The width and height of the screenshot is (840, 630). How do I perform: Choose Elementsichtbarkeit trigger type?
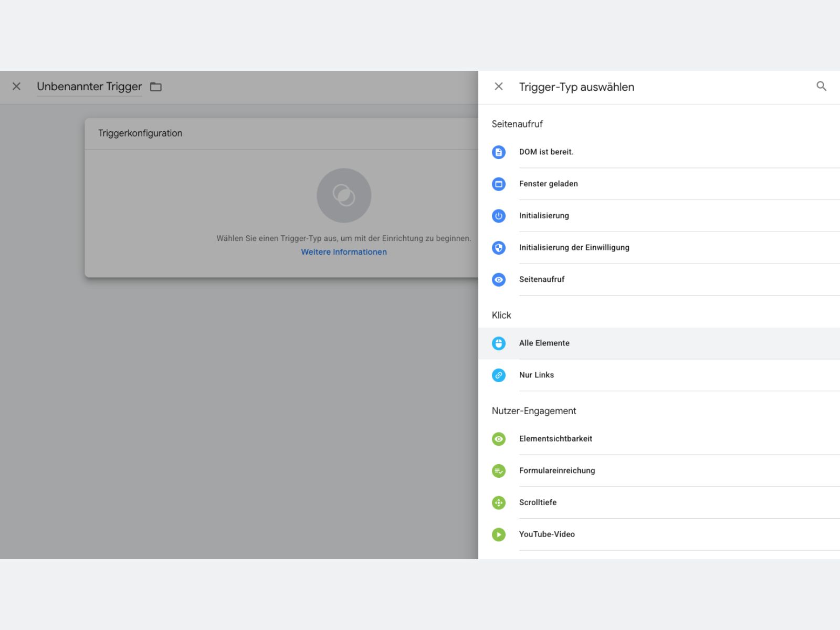[x=659, y=439]
